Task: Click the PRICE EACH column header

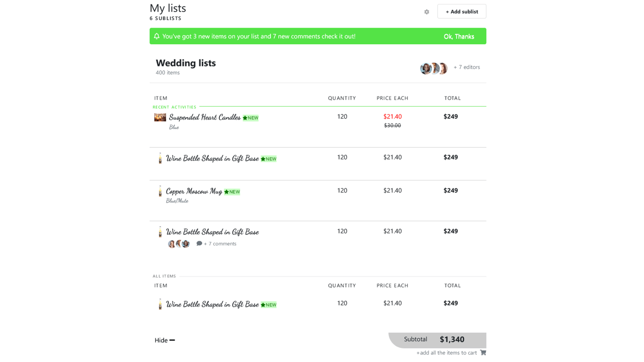Action: pos(392,98)
